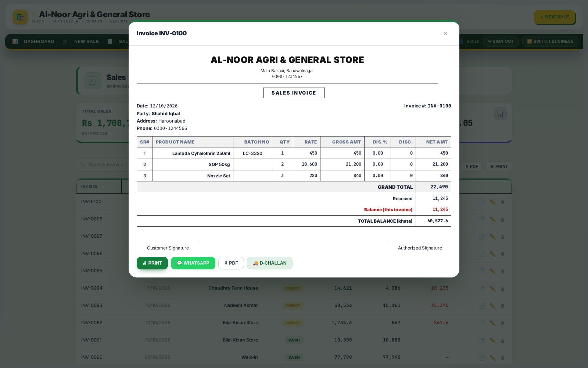
Task: View invoice icon for row INV-0096
Action: [x=482, y=254]
